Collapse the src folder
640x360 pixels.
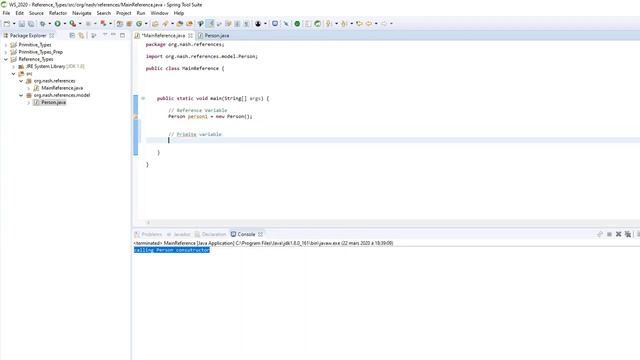[x=13, y=74]
